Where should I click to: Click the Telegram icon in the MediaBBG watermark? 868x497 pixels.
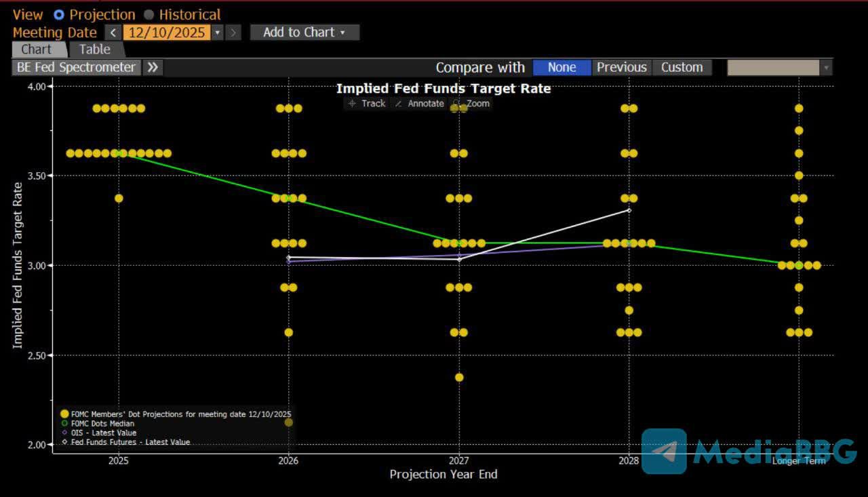pyautogui.click(x=664, y=451)
